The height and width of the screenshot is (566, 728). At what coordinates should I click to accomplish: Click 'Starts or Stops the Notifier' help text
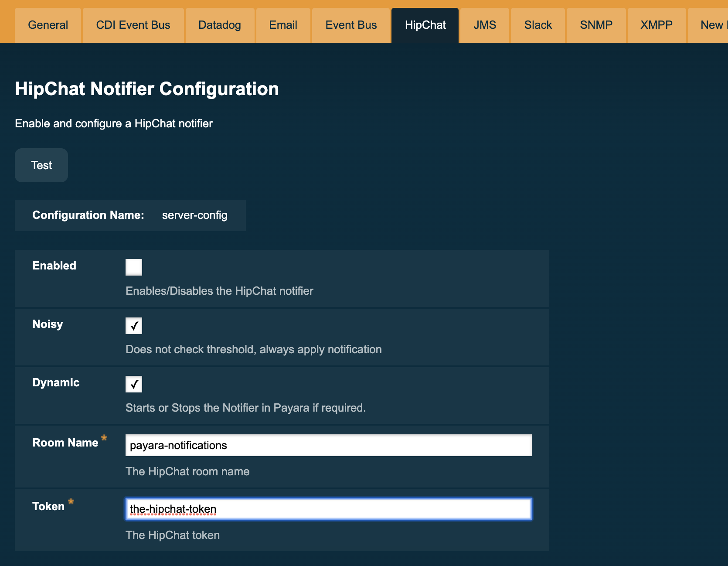[245, 408]
